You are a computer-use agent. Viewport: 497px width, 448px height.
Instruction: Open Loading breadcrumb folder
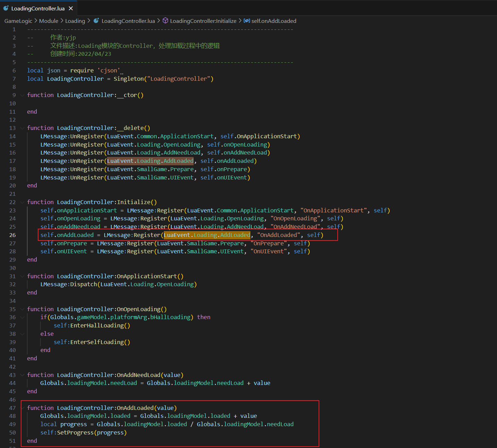(75, 21)
